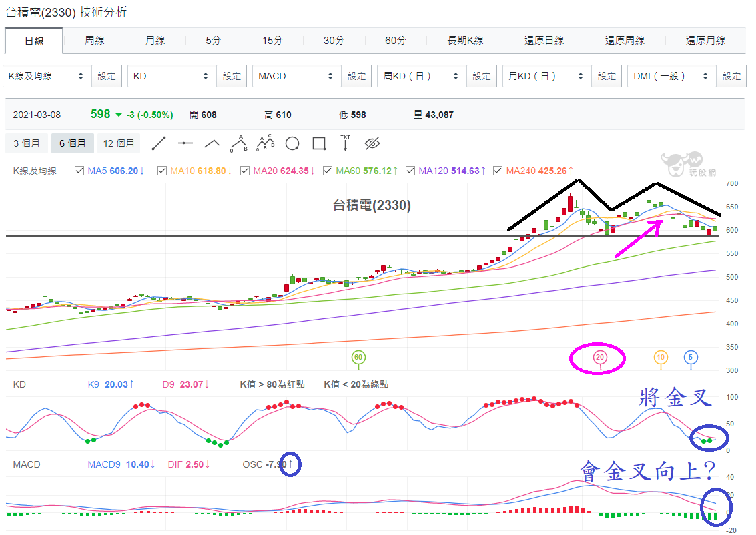756x535 pixels.
Task: Click 設定 button next to DMI dropdown
Action: [x=731, y=76]
